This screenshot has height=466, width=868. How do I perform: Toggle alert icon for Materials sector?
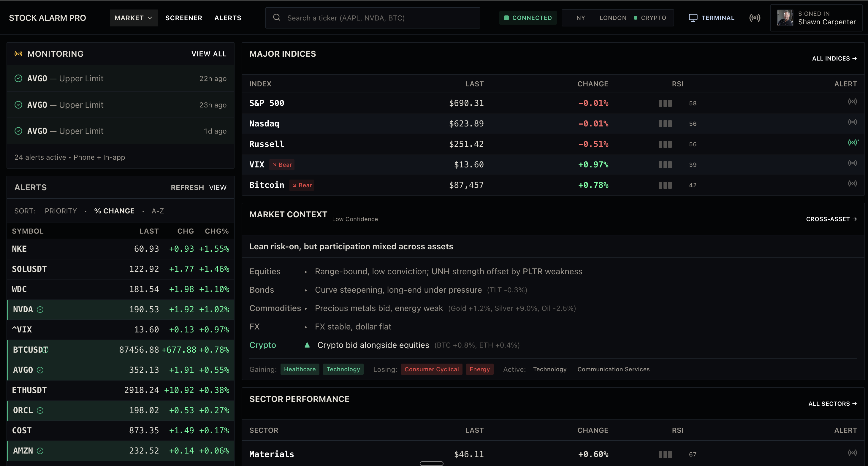coord(852,453)
